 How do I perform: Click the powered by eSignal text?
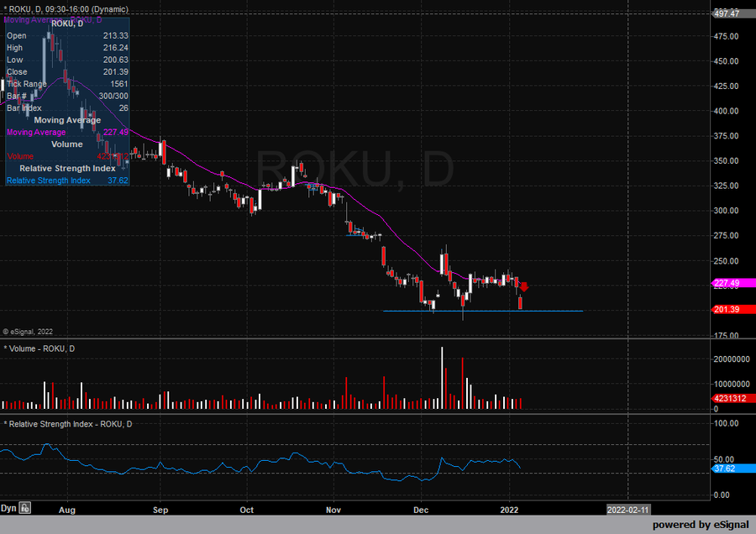[x=701, y=525]
